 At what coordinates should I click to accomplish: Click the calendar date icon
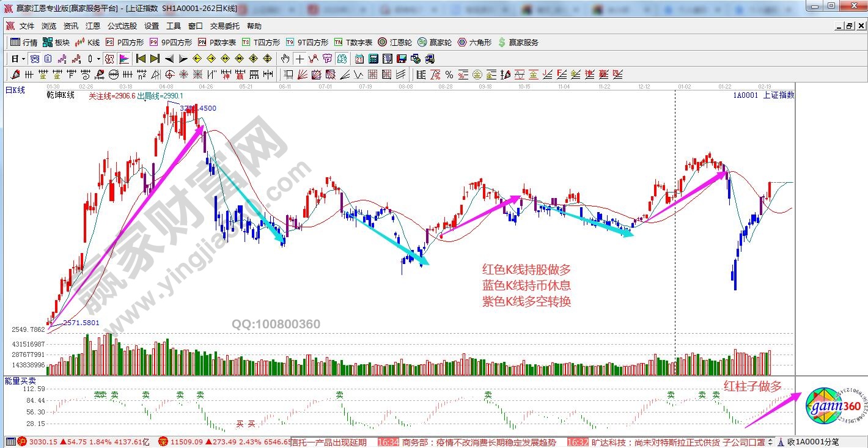tap(359, 59)
